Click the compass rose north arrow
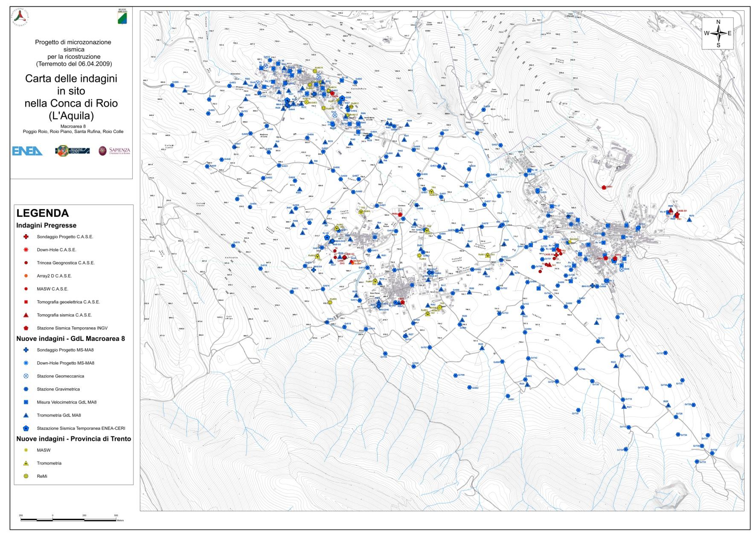The image size is (756, 535). (718, 33)
